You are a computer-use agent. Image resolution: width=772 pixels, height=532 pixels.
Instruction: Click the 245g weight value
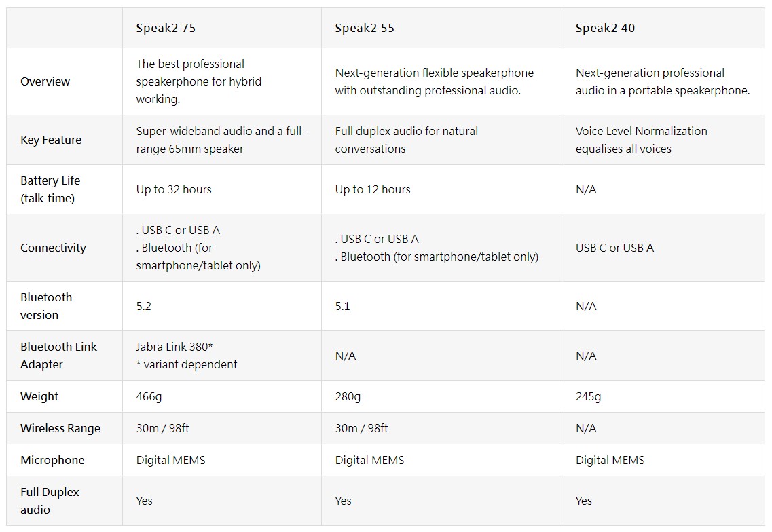point(589,397)
